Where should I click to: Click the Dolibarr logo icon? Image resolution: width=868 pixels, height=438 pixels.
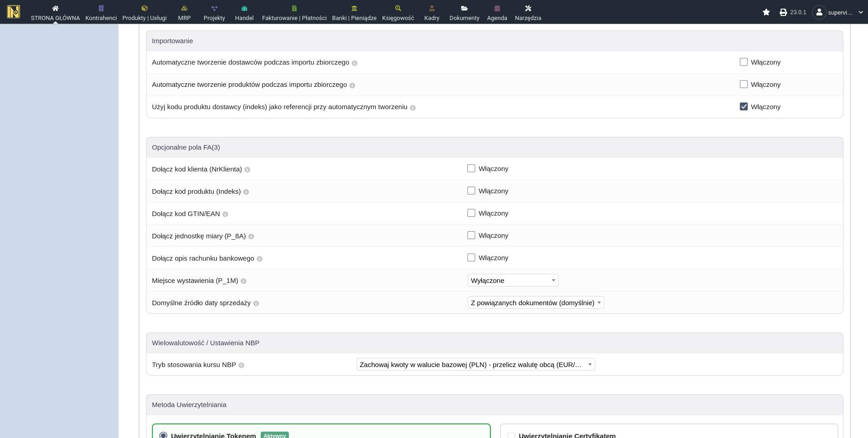14,12
